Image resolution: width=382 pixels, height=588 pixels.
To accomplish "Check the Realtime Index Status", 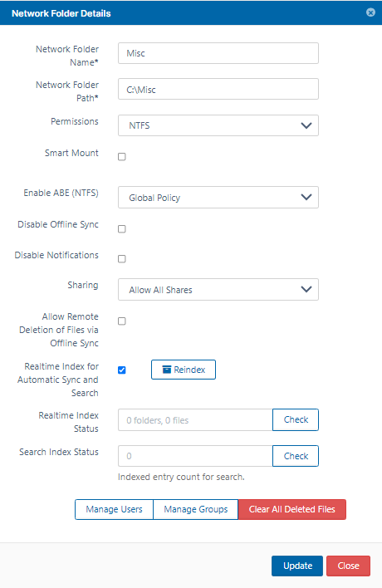I will click(296, 419).
